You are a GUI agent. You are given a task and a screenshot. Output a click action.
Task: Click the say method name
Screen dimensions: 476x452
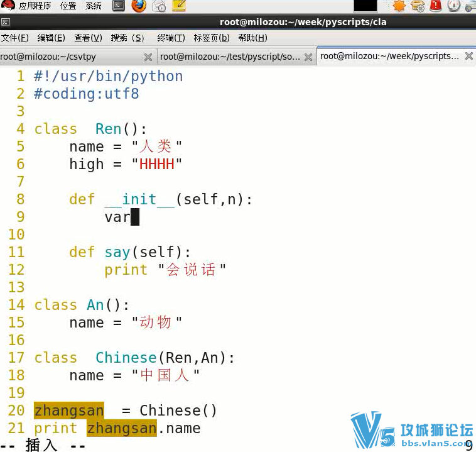click(117, 252)
